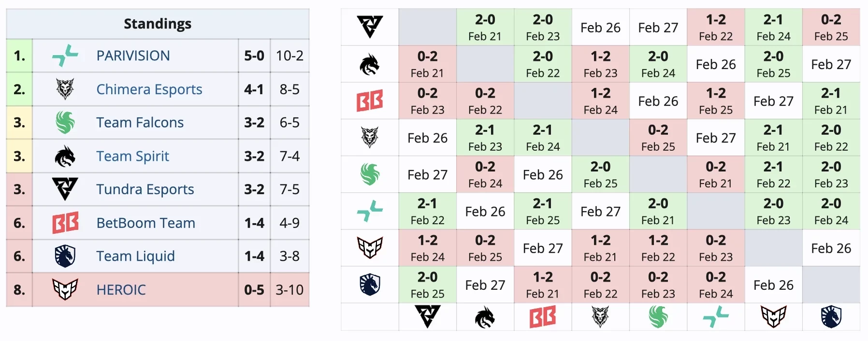Click Team Liquid logo in crosstable left column
The image size is (868, 341).
click(x=370, y=285)
